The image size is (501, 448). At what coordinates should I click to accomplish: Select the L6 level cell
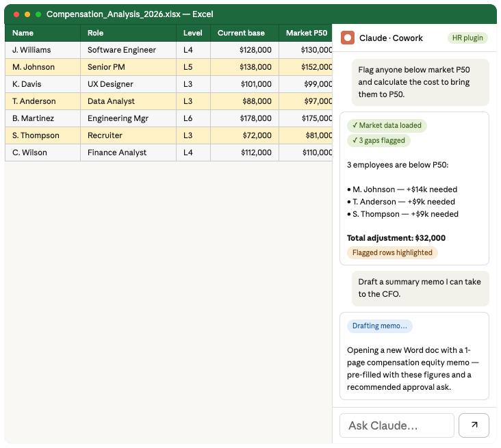point(193,118)
